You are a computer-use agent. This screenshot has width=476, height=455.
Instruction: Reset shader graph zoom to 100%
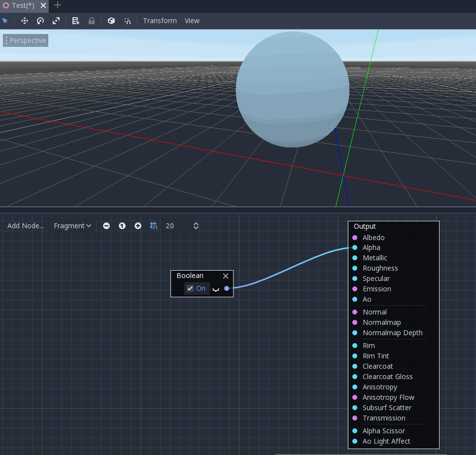tap(122, 225)
